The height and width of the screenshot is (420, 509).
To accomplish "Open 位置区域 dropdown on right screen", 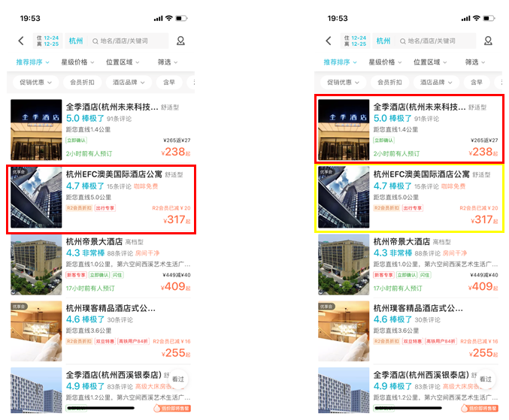I will (430, 62).
